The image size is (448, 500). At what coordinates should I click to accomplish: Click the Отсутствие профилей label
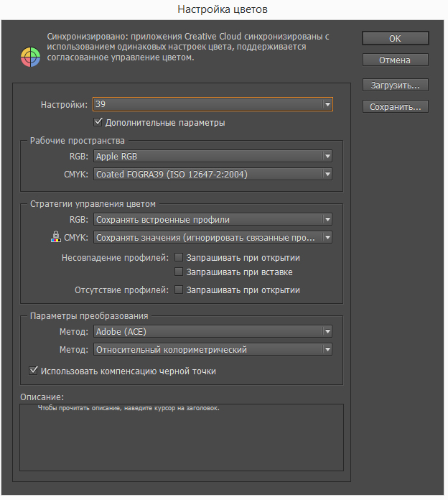(x=121, y=290)
